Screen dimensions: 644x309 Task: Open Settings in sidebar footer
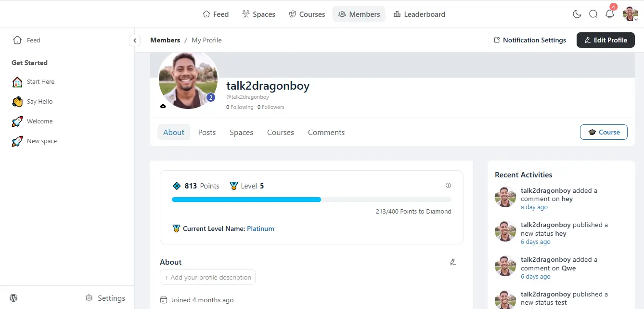(x=105, y=298)
